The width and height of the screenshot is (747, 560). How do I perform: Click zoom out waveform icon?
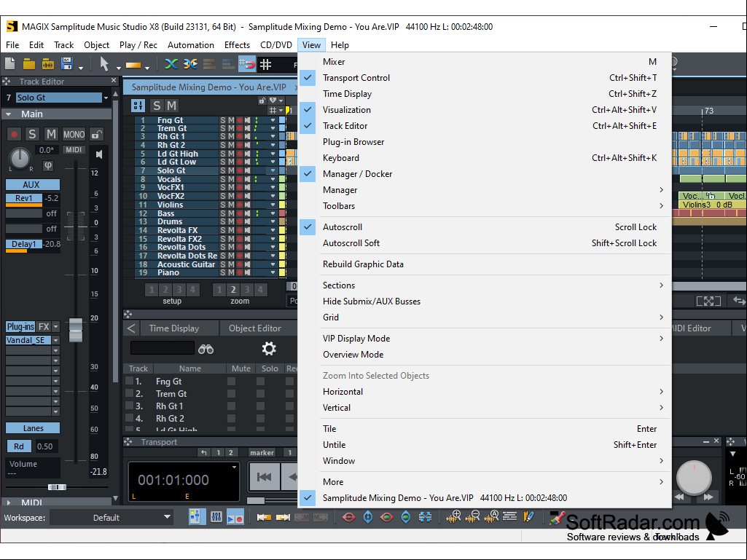472,516
